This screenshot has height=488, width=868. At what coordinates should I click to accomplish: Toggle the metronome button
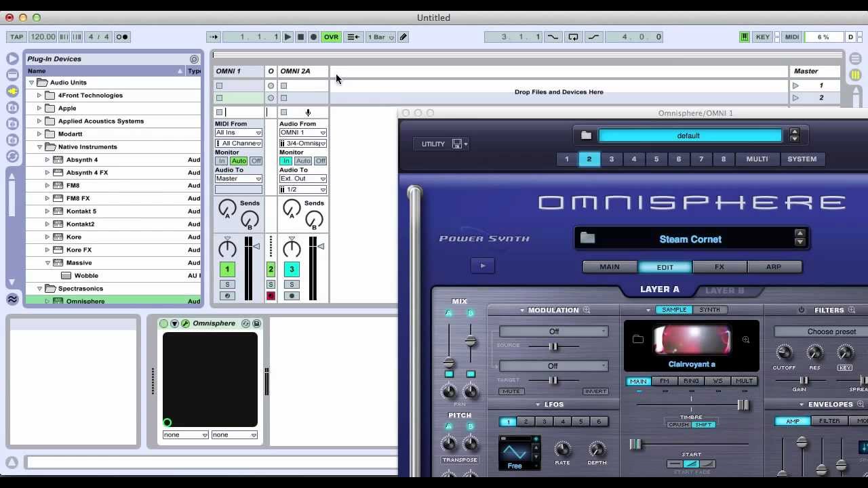pyautogui.click(x=122, y=37)
